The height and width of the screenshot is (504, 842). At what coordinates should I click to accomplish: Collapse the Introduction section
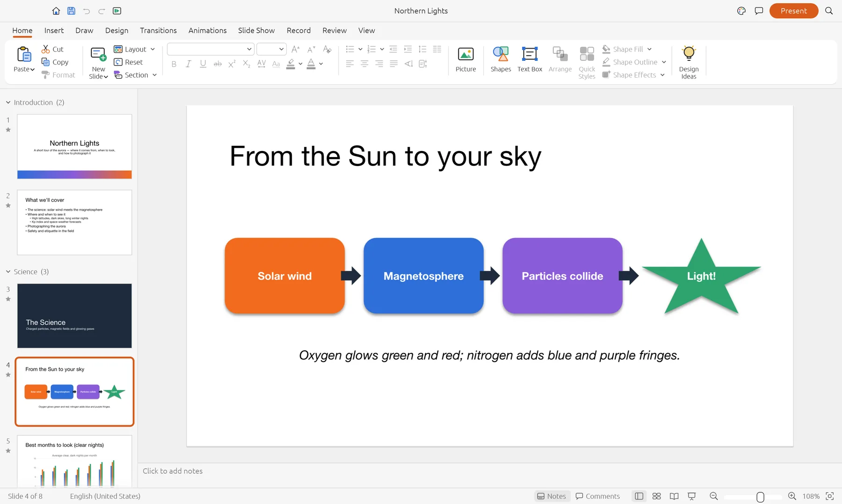pyautogui.click(x=8, y=102)
